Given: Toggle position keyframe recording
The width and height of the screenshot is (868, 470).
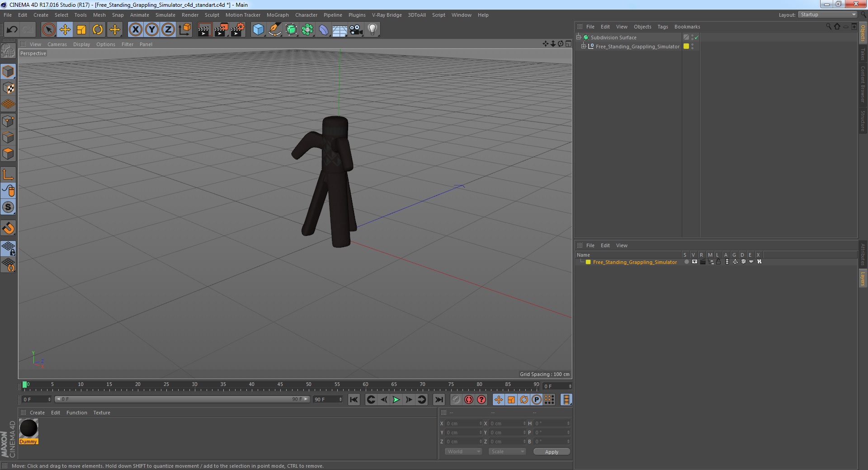Looking at the screenshot, I should coord(498,399).
